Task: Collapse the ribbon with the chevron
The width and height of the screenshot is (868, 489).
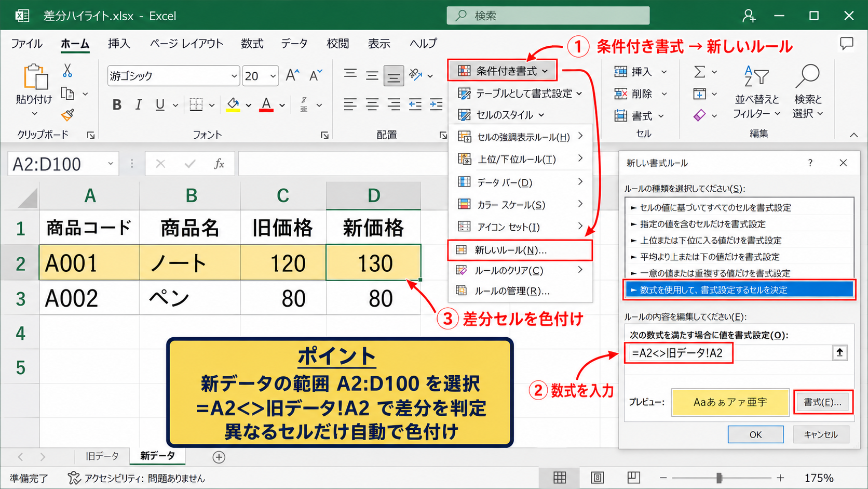Action: (853, 135)
